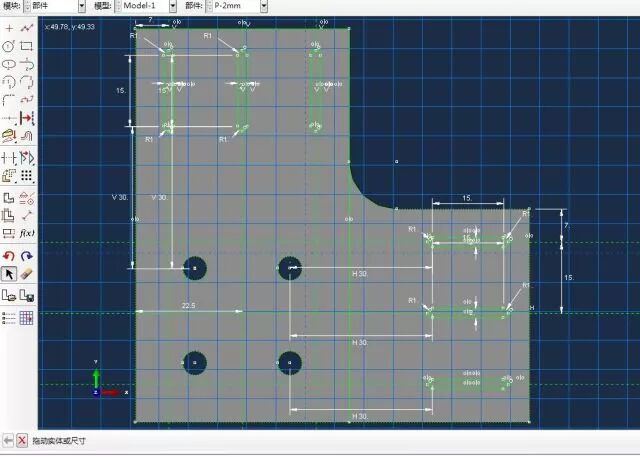The width and height of the screenshot is (640, 457).
Task: Click the cursor coordinates readout x:49.78
Action: (x=70, y=27)
